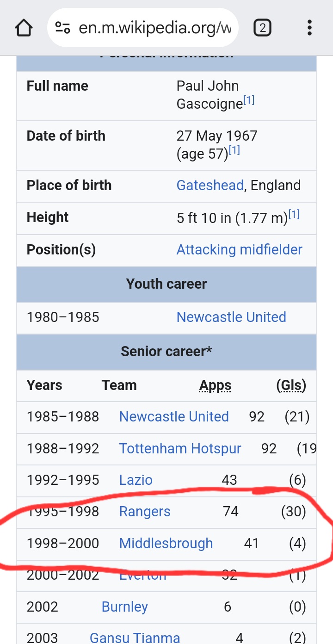Open the Tottenham Hotspur link
Viewport: 333px width, 644px height.
click(180, 448)
